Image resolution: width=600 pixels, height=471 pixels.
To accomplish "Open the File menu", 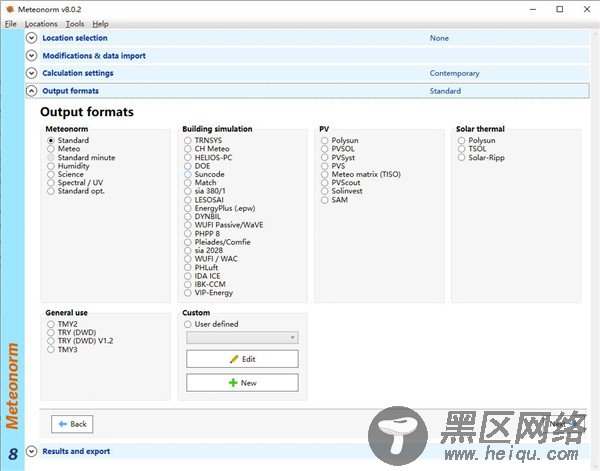I will 10,24.
